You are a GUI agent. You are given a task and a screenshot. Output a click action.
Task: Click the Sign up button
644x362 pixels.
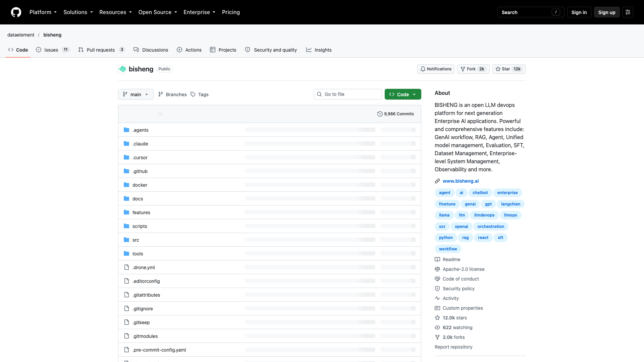point(607,12)
